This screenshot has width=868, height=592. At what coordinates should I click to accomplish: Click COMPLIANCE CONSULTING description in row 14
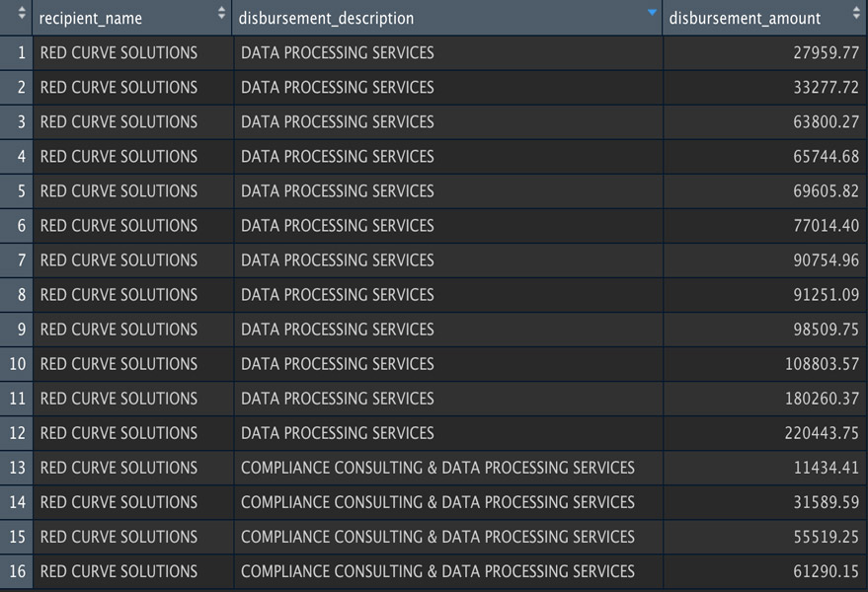tap(437, 502)
